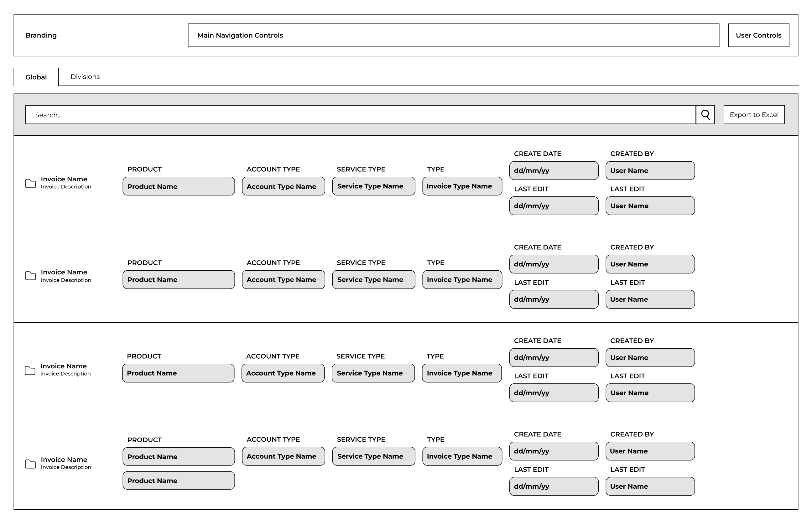Open Account Type Name on the second row
This screenshot has width=812, height=525.
tap(283, 279)
